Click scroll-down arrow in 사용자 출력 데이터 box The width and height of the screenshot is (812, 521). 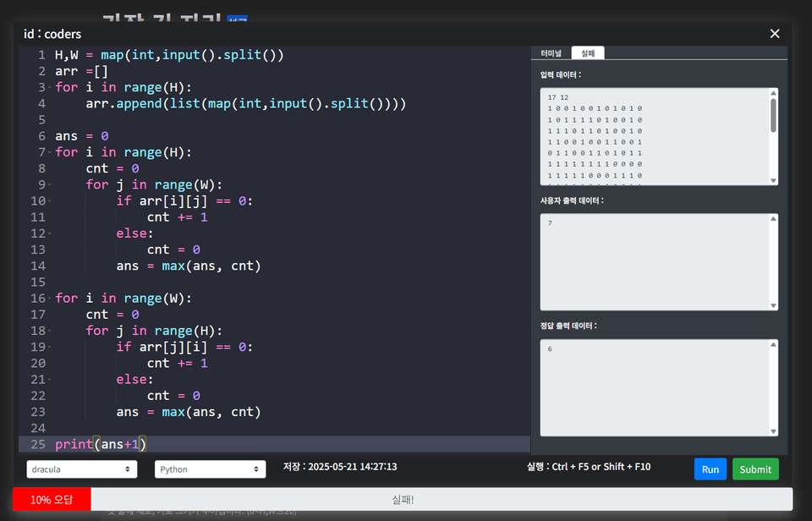click(x=773, y=305)
